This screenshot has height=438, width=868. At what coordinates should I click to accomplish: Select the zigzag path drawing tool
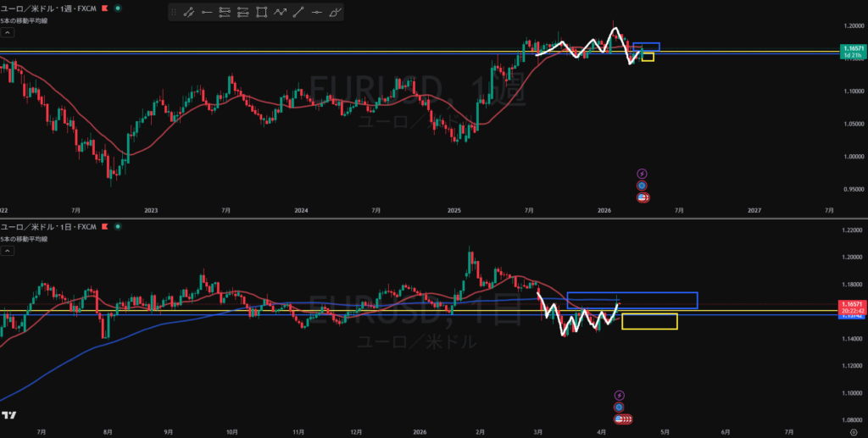pos(280,13)
